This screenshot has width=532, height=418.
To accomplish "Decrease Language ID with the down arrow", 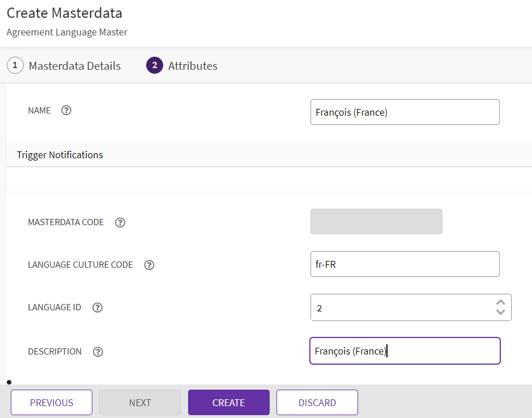I will (x=500, y=312).
